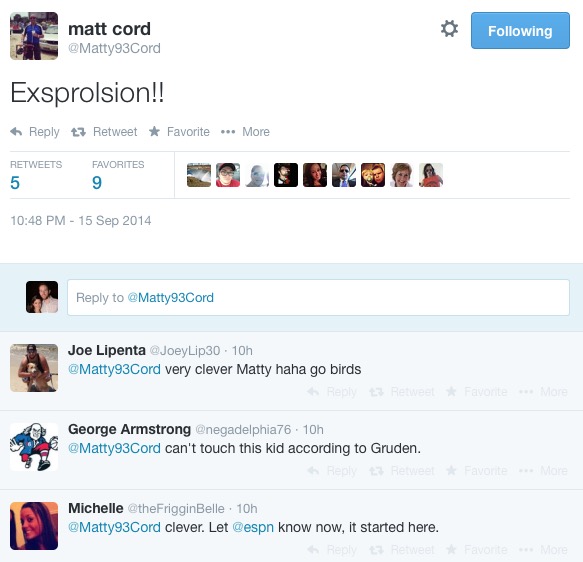Open the gear settings menu
This screenshot has width=583, height=562.
click(x=449, y=29)
